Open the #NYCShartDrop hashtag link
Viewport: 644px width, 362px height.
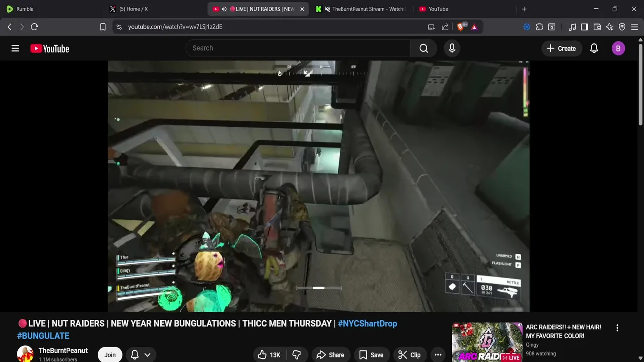coord(367,323)
